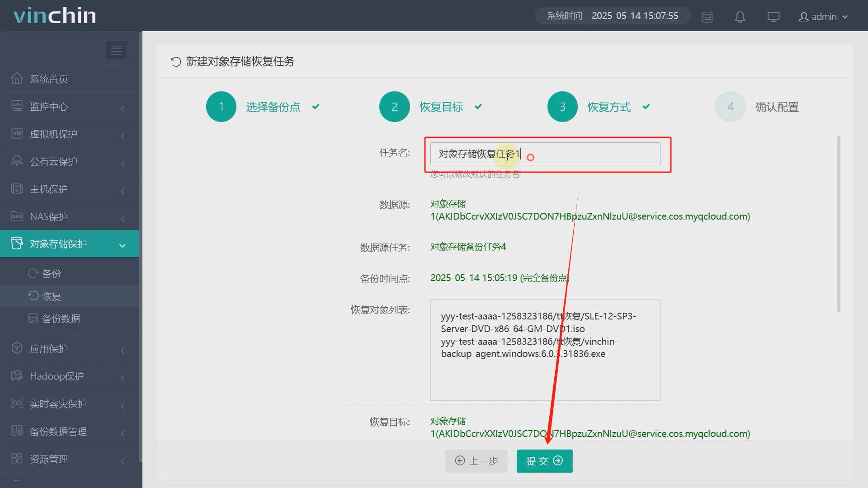Click the admin user avatar icon

pyautogui.click(x=804, y=17)
